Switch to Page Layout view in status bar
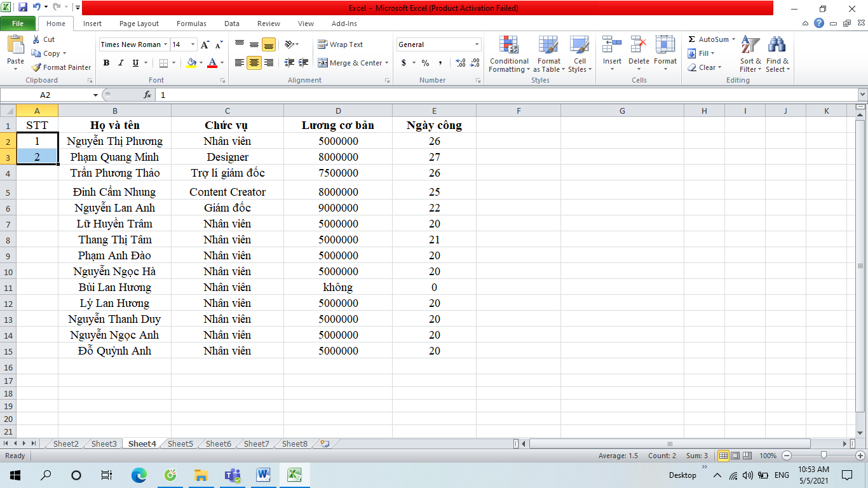 point(735,456)
